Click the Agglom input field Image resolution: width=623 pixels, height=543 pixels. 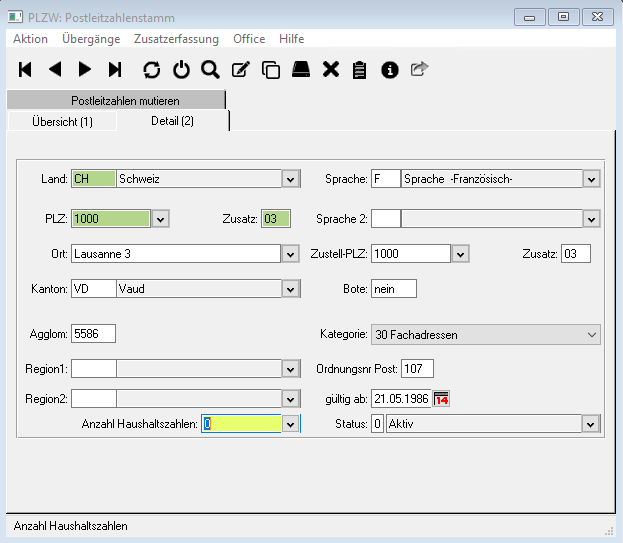93,334
